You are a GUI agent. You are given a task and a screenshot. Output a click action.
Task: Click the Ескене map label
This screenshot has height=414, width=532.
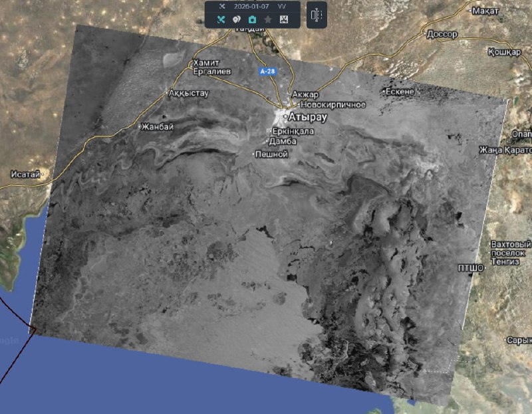[x=401, y=91]
